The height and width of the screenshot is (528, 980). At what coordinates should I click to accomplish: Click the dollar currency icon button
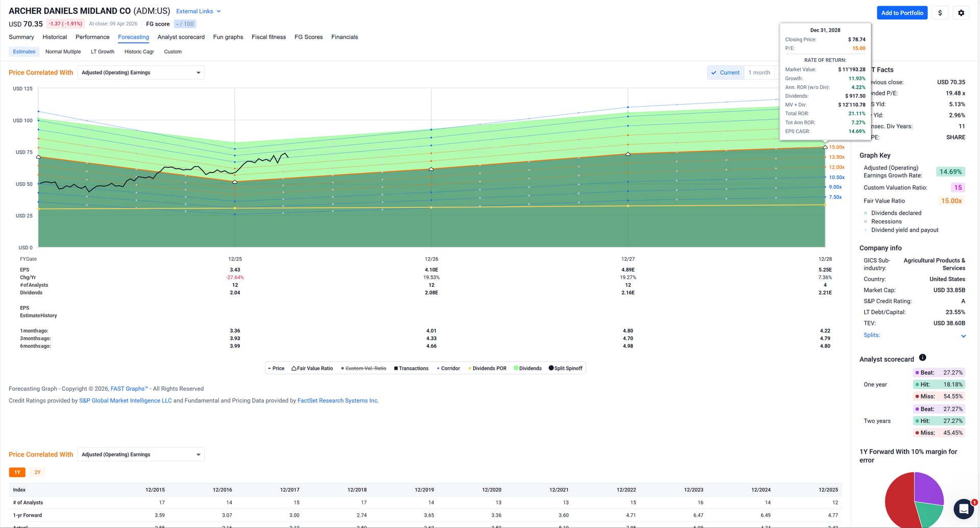point(940,13)
